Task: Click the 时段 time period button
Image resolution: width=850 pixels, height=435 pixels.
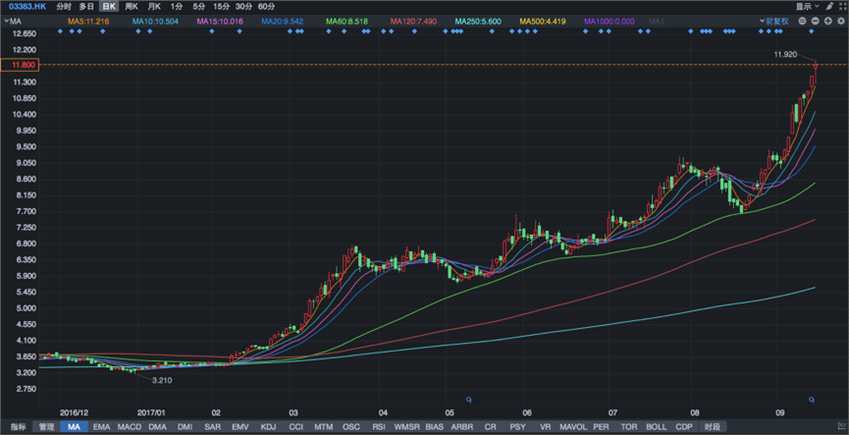Action: [x=712, y=427]
